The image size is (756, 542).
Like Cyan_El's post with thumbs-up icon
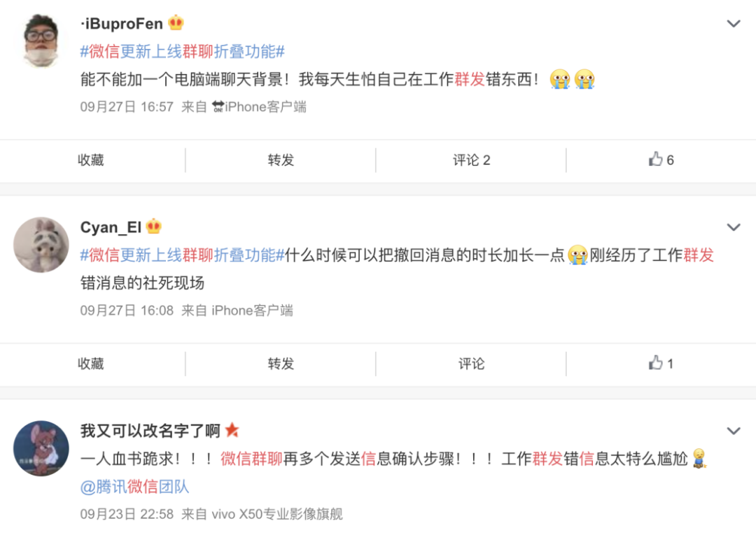coord(661,363)
